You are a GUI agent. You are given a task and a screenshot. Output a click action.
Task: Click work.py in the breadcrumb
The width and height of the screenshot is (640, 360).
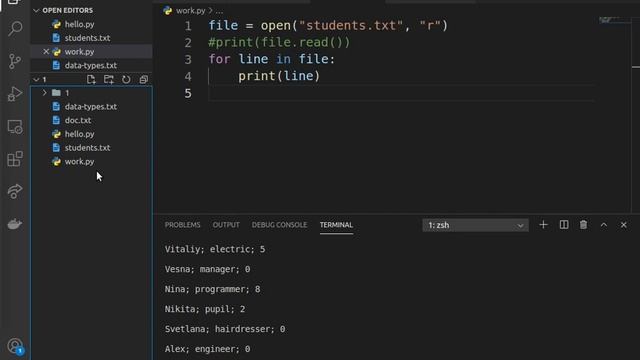191,11
